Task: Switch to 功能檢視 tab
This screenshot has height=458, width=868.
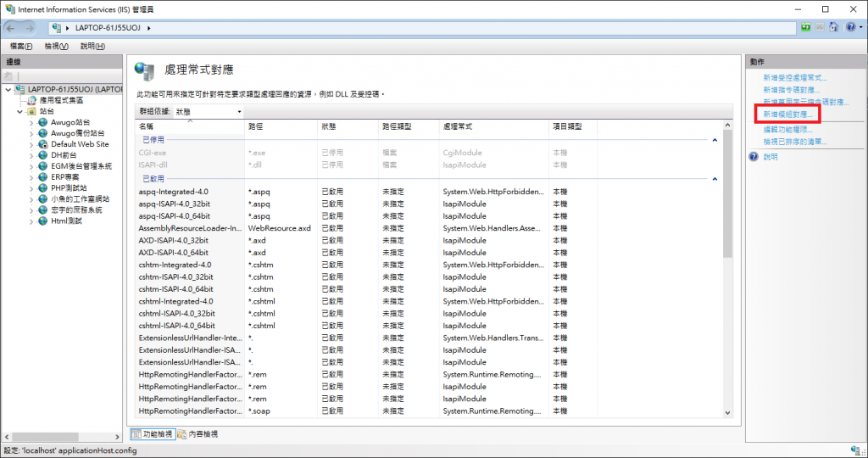Action: point(153,434)
